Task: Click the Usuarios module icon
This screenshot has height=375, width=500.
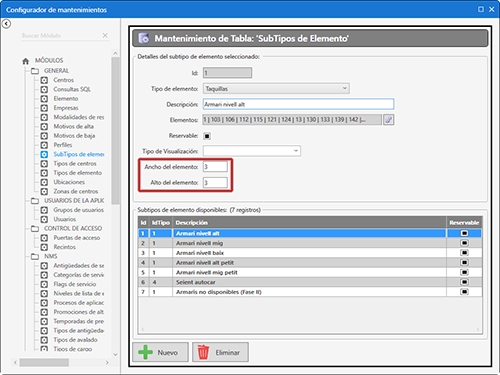Action: (x=44, y=219)
